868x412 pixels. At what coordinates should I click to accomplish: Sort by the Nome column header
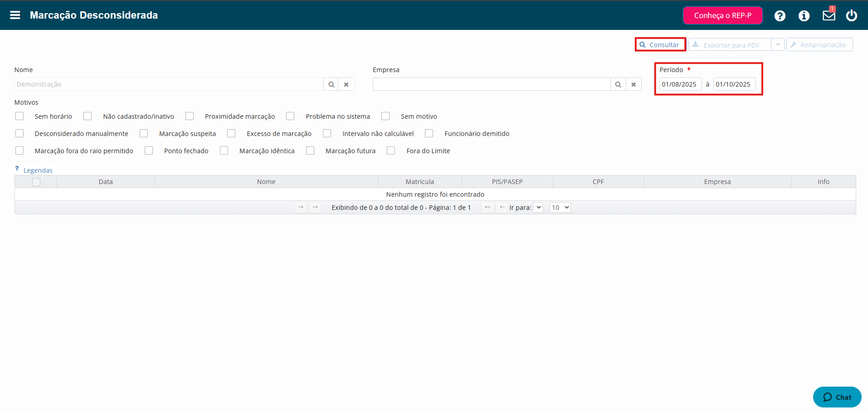266,182
